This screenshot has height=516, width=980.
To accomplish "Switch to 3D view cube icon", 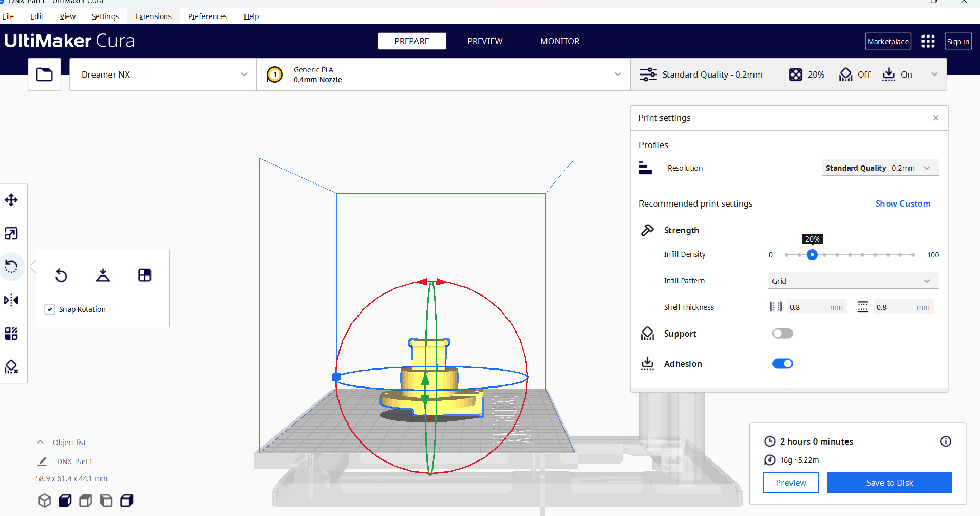I will [x=45, y=501].
